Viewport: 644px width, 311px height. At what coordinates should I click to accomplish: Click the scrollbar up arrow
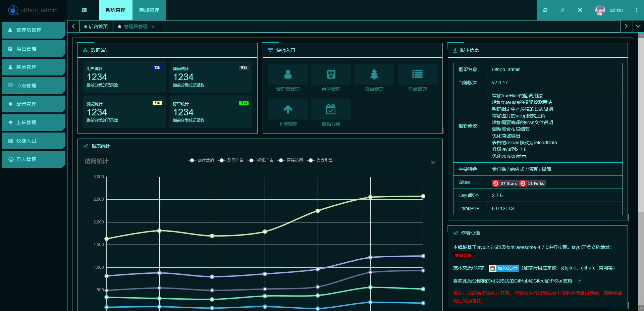click(641, 35)
